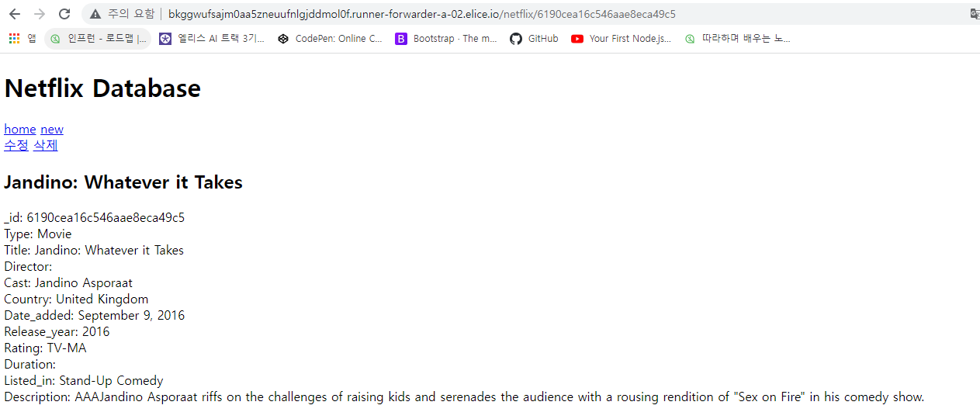Go back using the browser back arrow
This screenshot has width=980, height=419.
click(15, 14)
